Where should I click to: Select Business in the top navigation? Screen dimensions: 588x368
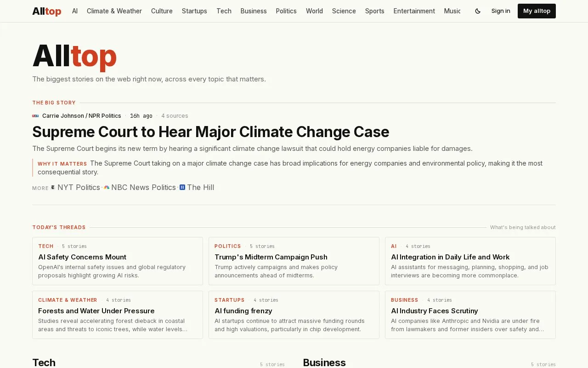[254, 11]
